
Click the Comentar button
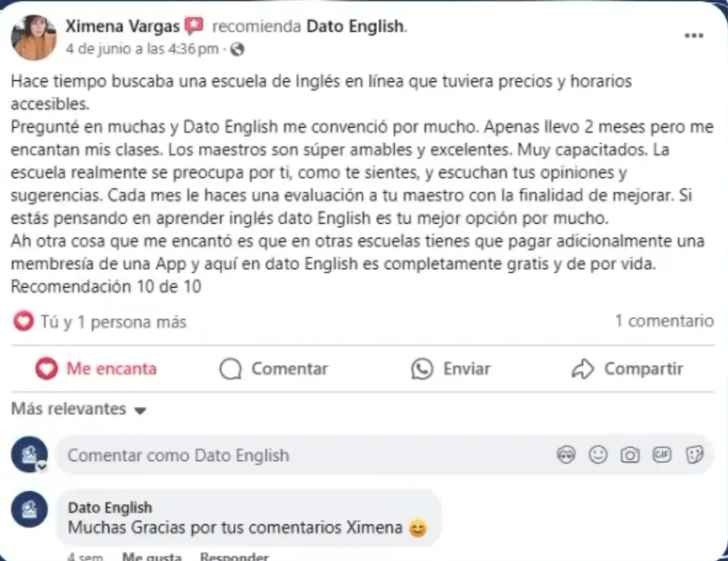coord(274,368)
